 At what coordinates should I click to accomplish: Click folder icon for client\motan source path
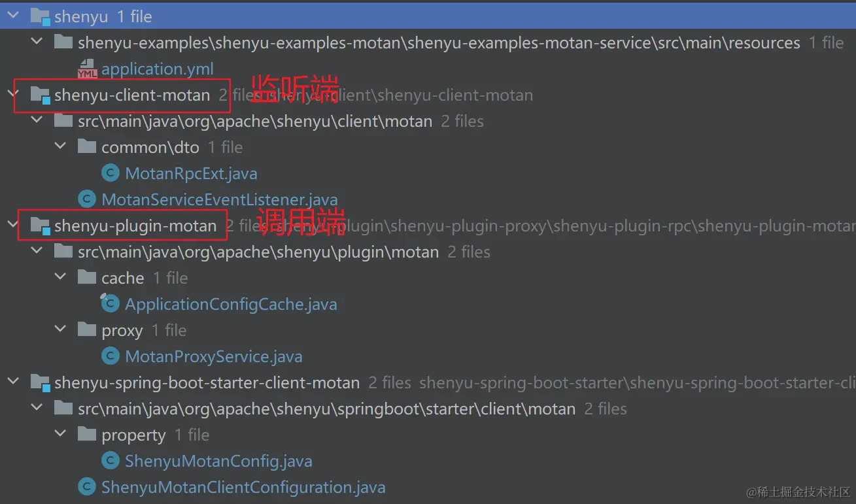point(63,121)
